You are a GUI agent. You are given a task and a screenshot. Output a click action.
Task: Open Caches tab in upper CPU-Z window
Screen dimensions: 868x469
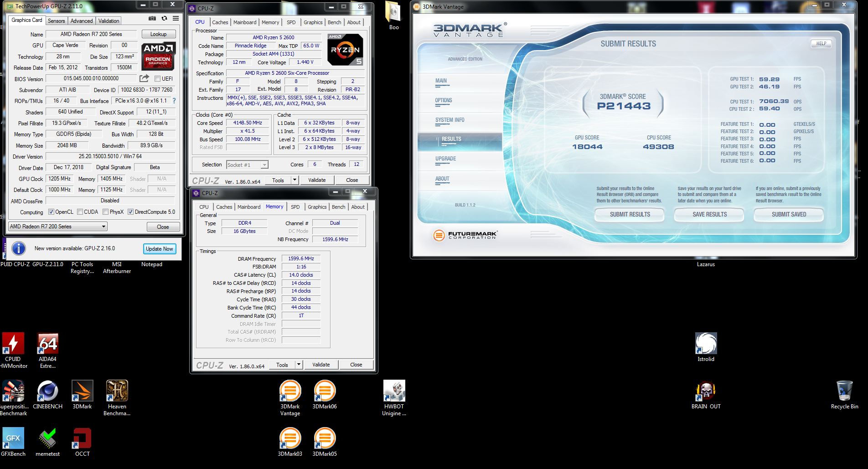pyautogui.click(x=220, y=22)
